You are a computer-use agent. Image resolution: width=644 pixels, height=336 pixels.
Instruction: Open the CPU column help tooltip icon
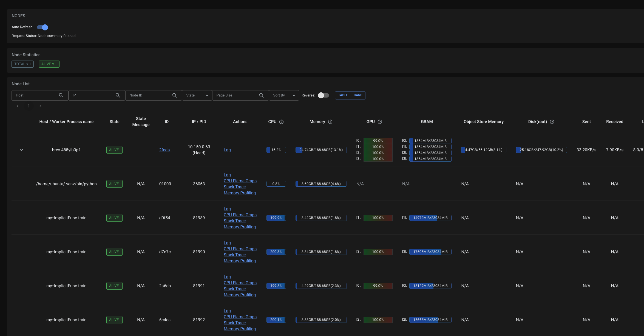click(282, 122)
